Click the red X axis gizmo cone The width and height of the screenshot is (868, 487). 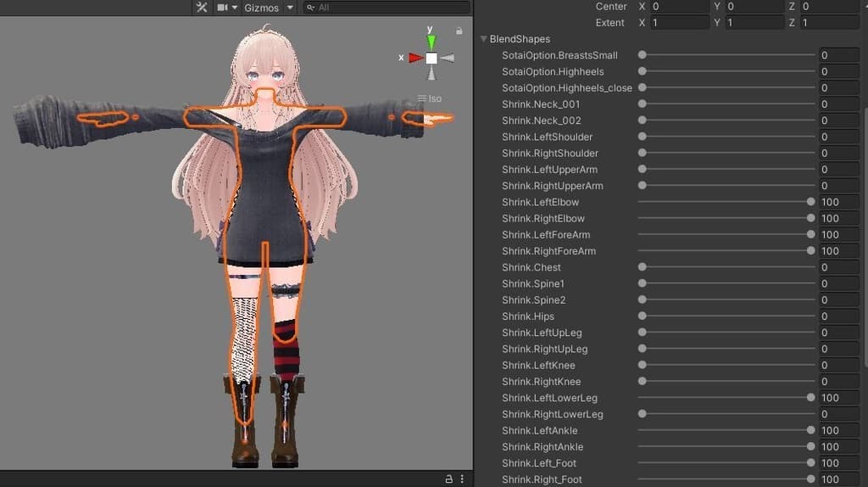tap(415, 58)
